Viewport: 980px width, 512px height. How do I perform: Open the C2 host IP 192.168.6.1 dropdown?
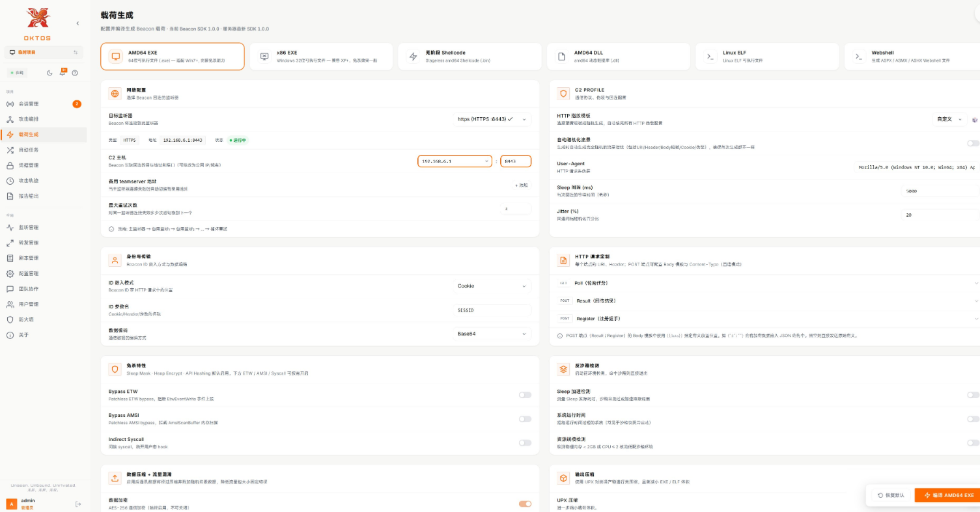coord(455,161)
